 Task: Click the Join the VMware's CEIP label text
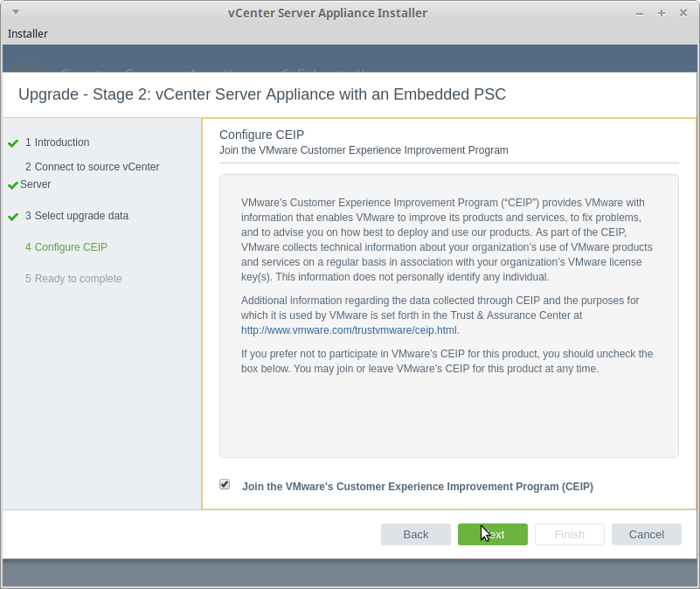tap(418, 486)
